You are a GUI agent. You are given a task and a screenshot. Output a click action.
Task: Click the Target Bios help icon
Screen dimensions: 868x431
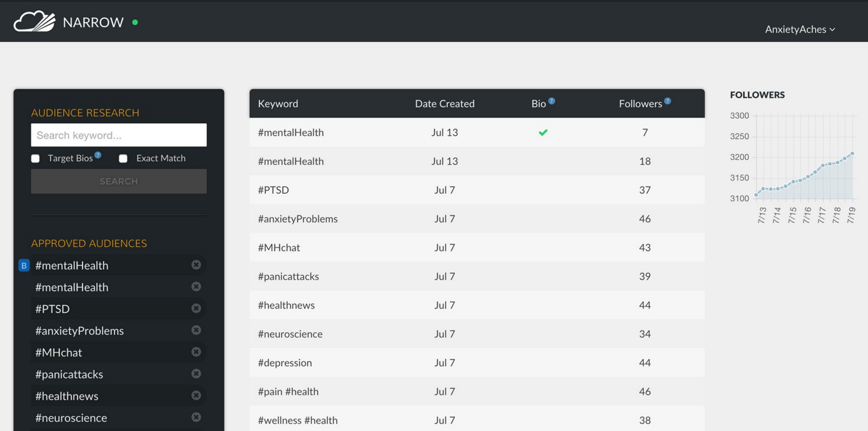click(x=98, y=155)
